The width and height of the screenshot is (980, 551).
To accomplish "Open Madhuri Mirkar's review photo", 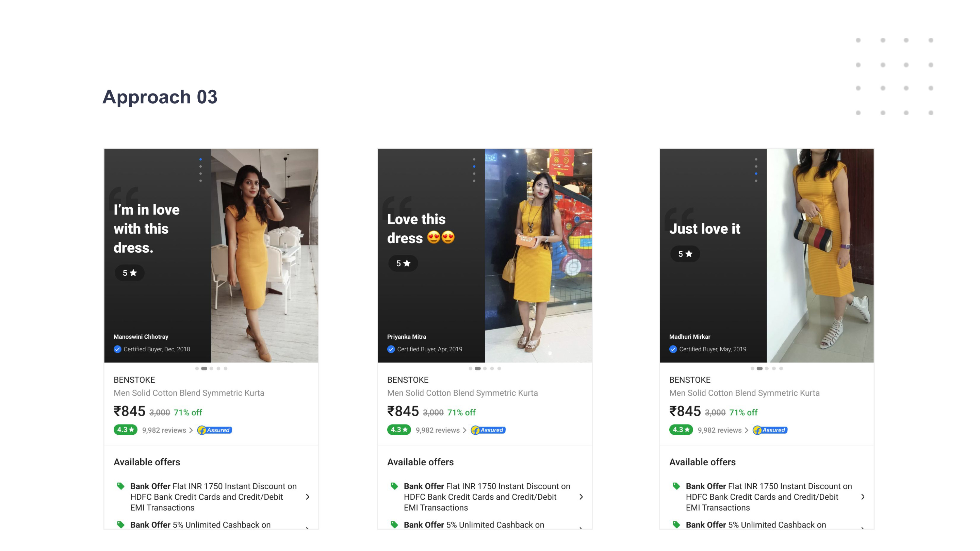I will (x=820, y=255).
